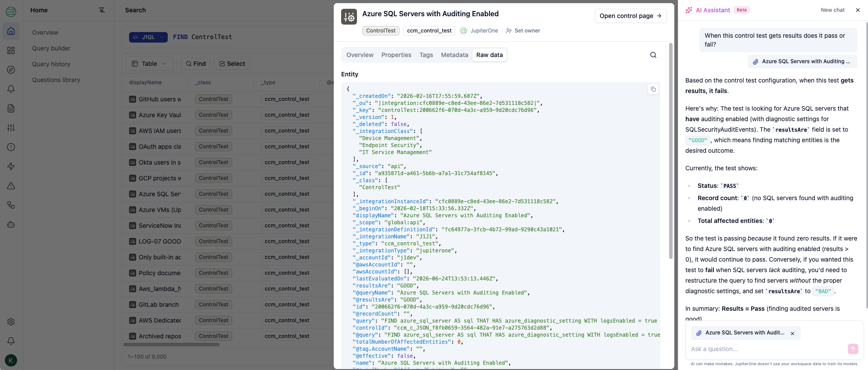Click the 1–100 of 9,000 pagination text

click(x=147, y=357)
